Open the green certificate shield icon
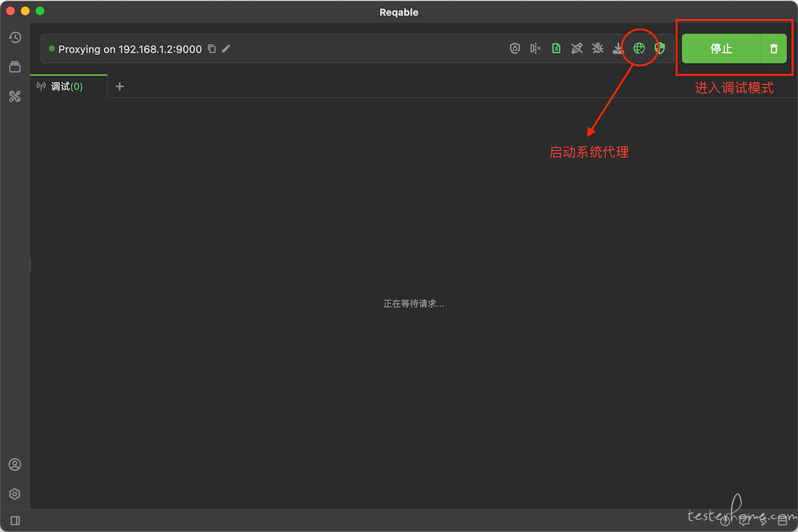 pos(660,48)
